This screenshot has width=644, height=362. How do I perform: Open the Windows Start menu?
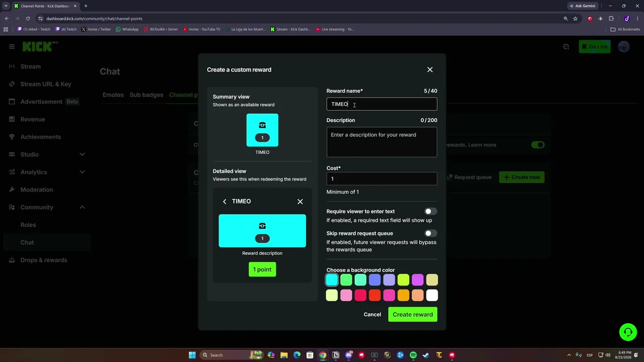pyautogui.click(x=192, y=355)
